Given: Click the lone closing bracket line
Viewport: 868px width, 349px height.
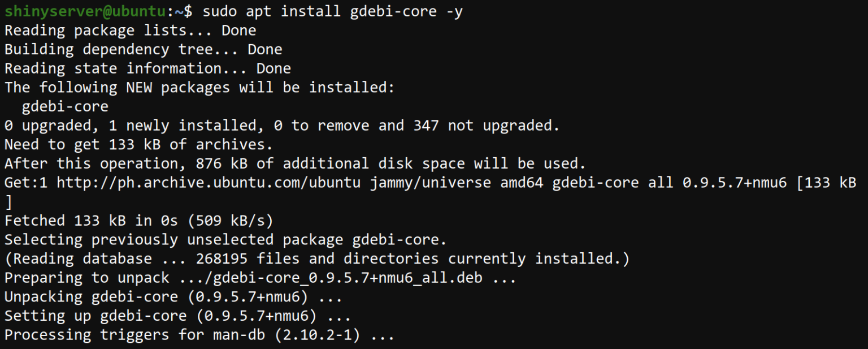Looking at the screenshot, I should [x=8, y=201].
